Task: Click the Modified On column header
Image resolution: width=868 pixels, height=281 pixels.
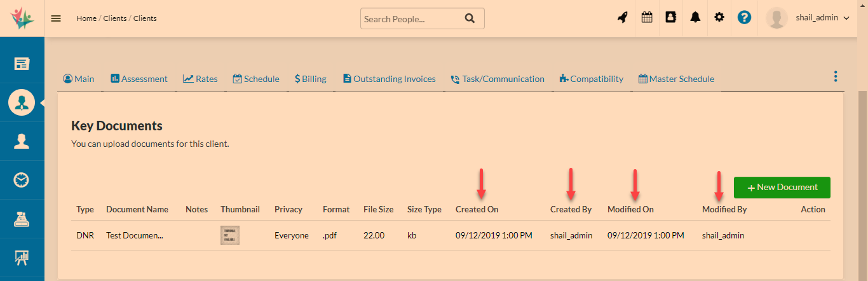Action: (x=630, y=209)
